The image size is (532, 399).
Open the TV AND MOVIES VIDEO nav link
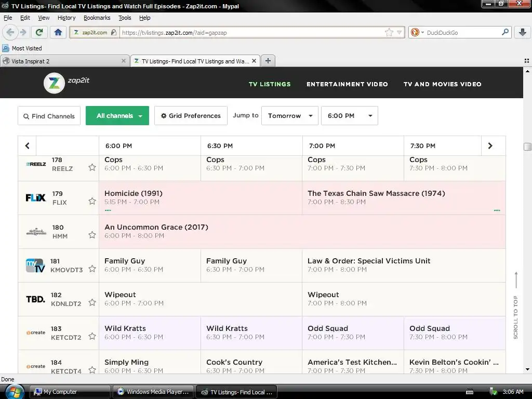pos(443,84)
